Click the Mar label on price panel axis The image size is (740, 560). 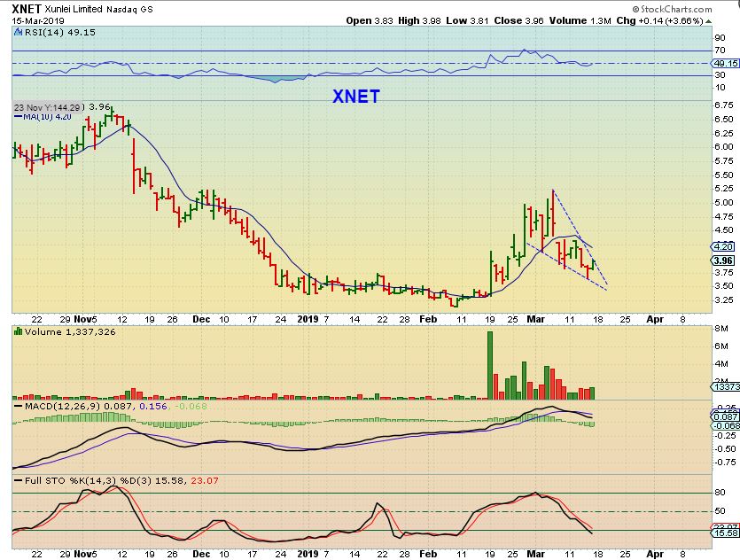pos(535,319)
